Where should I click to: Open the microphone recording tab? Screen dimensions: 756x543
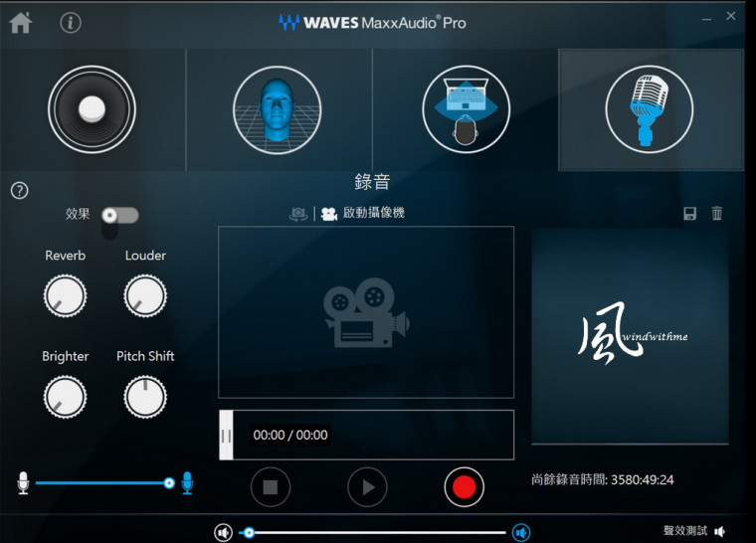pyautogui.click(x=650, y=109)
